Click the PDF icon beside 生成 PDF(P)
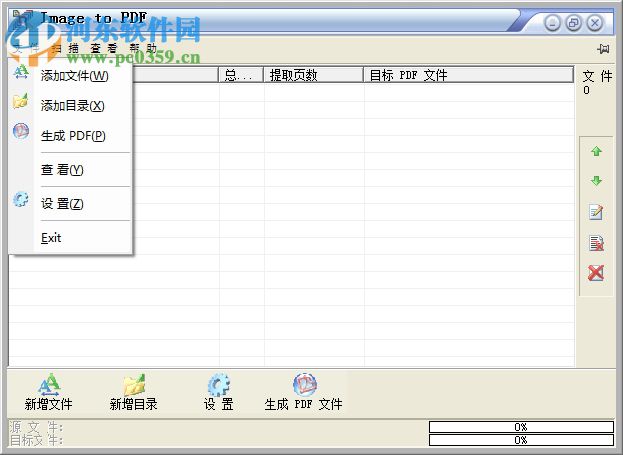623x455 pixels. coord(21,131)
